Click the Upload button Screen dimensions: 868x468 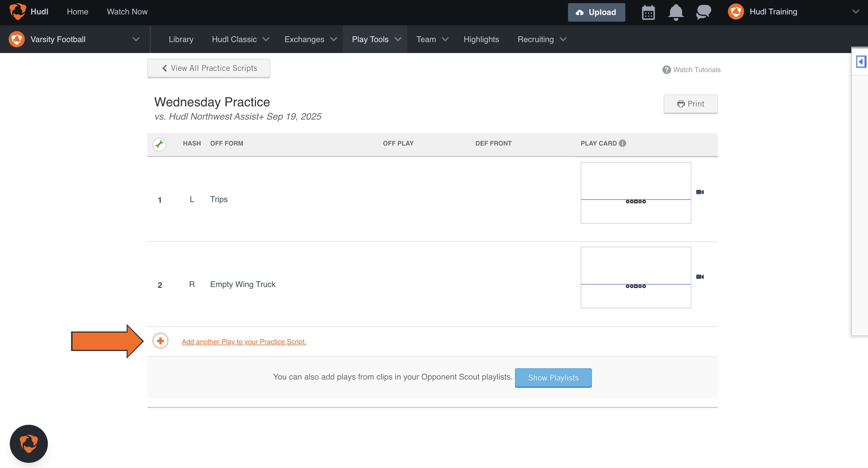pos(597,12)
